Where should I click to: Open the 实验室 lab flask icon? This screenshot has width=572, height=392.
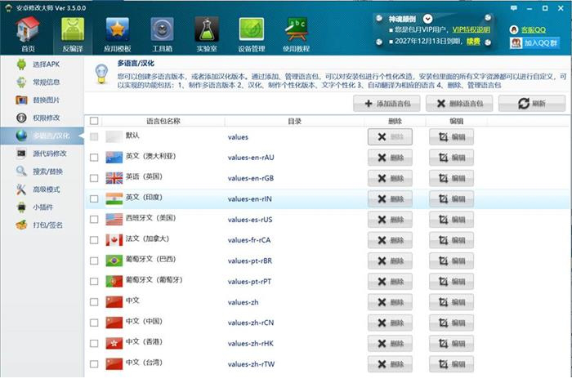click(x=206, y=30)
